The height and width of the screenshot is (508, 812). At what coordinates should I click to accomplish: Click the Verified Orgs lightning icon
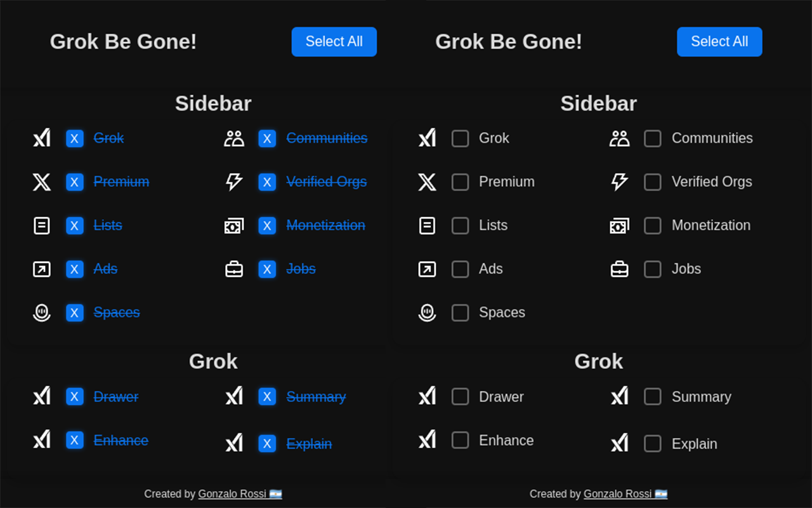[234, 182]
